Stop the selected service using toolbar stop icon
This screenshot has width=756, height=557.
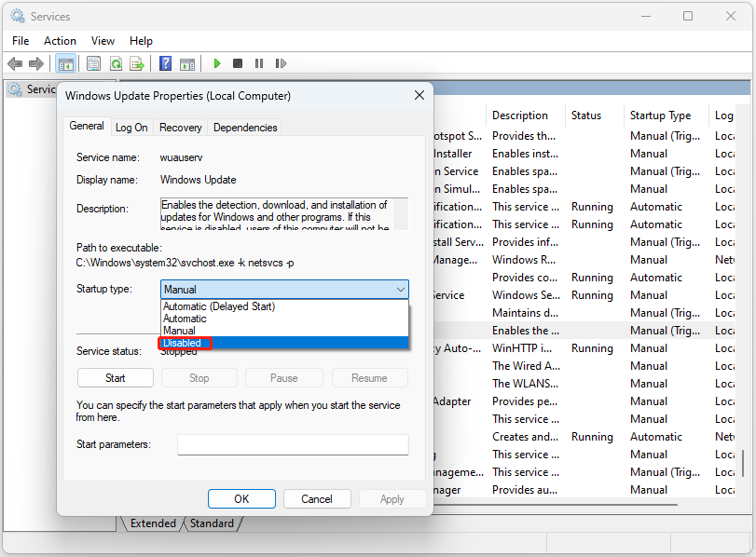pyautogui.click(x=238, y=63)
